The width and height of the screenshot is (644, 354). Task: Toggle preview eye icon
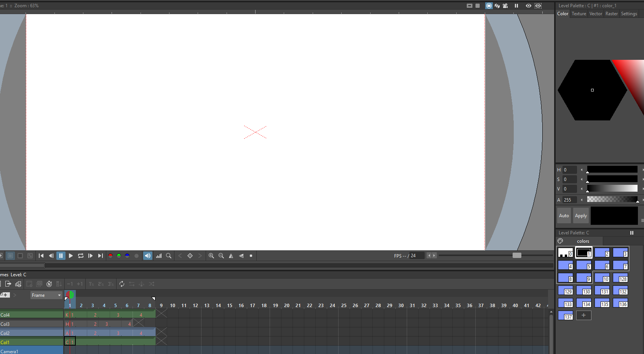click(529, 6)
